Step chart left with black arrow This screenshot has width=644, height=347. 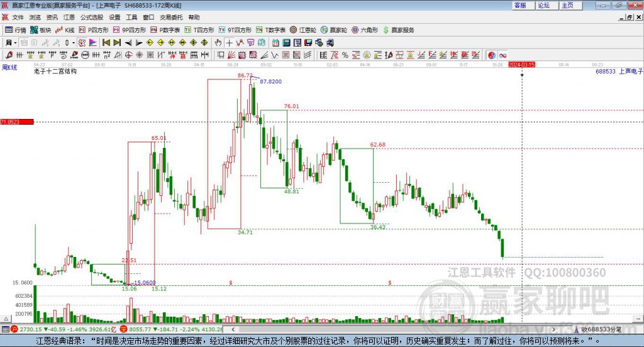pyautogui.click(x=128, y=43)
